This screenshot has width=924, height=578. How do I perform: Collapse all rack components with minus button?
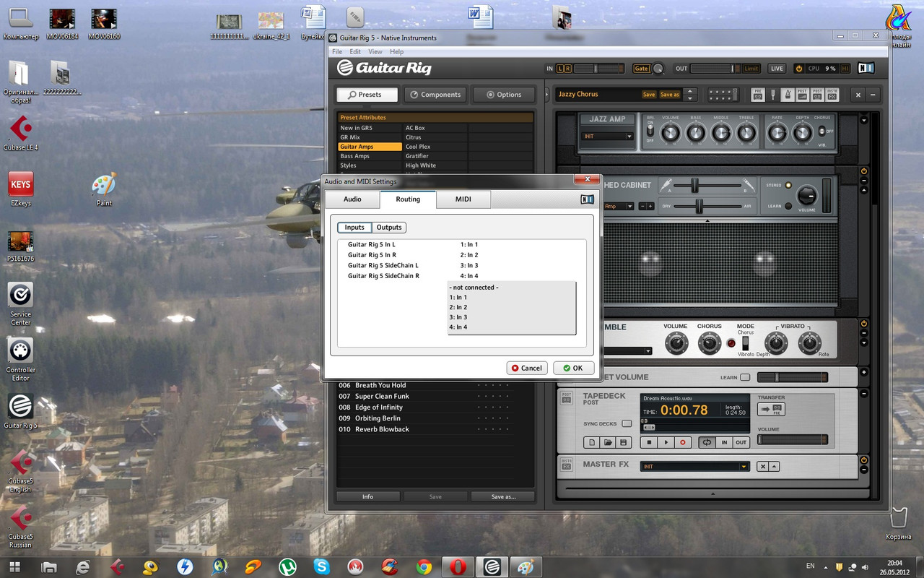point(873,95)
